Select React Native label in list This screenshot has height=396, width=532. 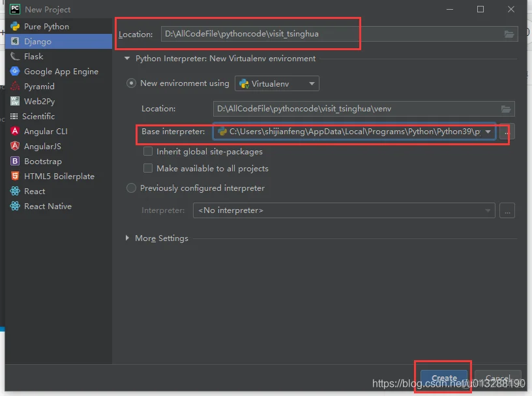coord(48,206)
